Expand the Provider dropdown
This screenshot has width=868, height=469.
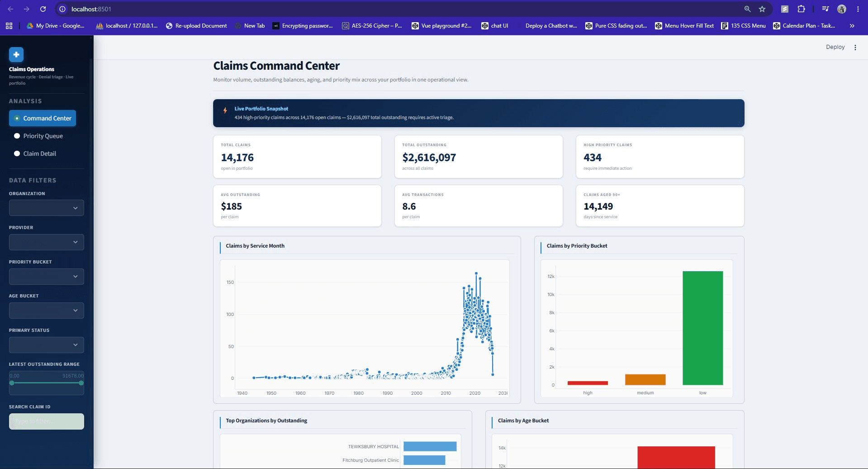[x=47, y=242]
